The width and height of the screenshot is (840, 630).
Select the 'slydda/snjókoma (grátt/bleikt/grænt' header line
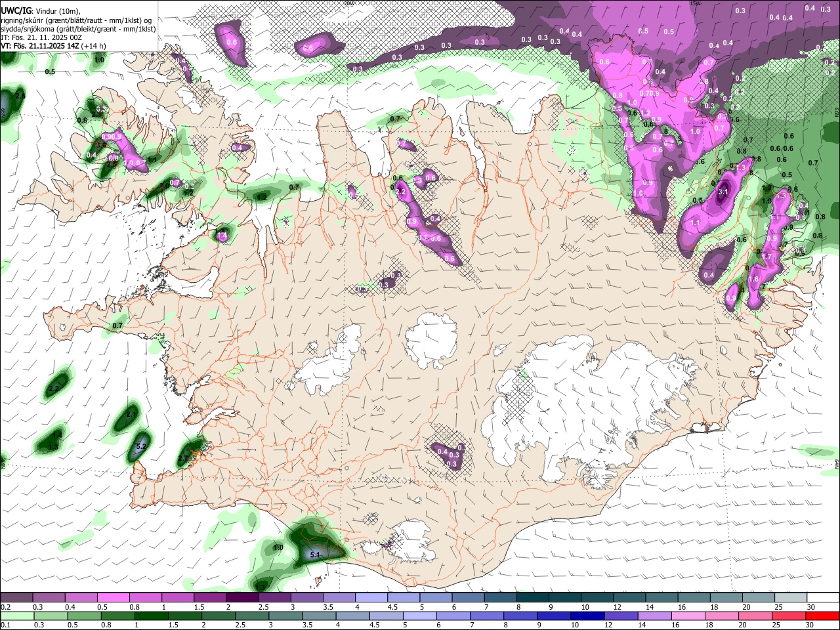click(77, 29)
